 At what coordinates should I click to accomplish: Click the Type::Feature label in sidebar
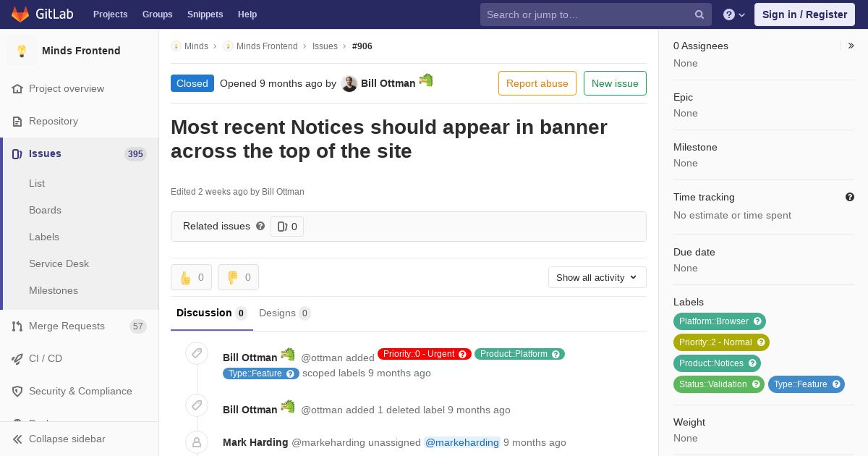807,384
